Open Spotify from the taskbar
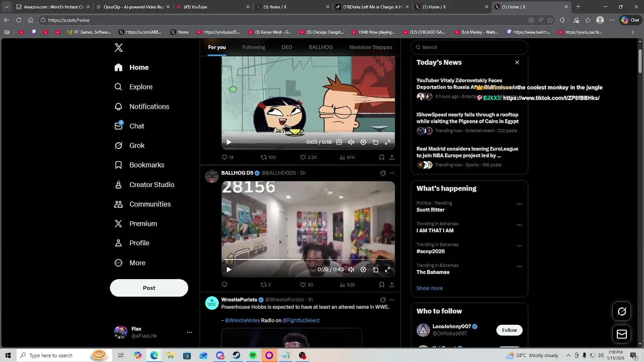The image size is (644, 362). click(253, 355)
